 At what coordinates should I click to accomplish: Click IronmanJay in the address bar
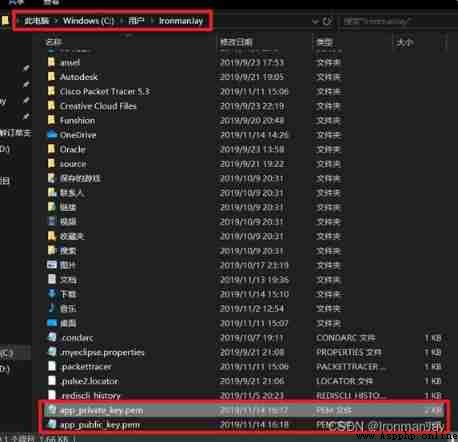[181, 21]
